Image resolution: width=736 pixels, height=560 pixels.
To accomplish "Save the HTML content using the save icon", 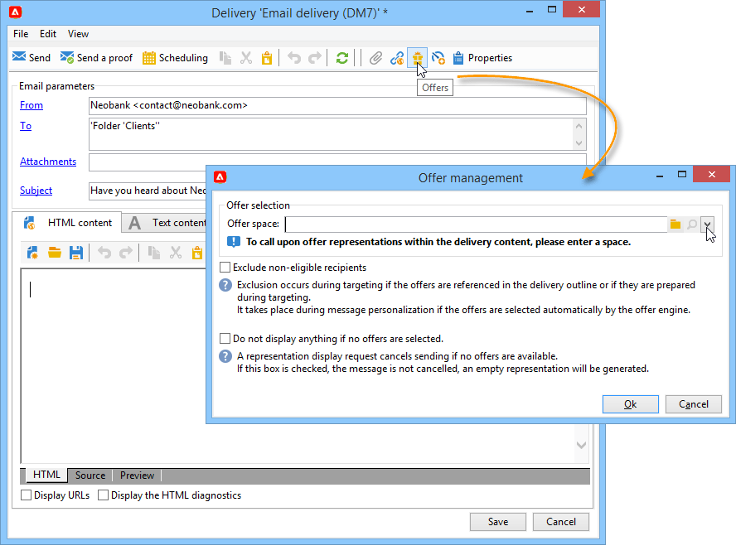I will pyautogui.click(x=76, y=253).
